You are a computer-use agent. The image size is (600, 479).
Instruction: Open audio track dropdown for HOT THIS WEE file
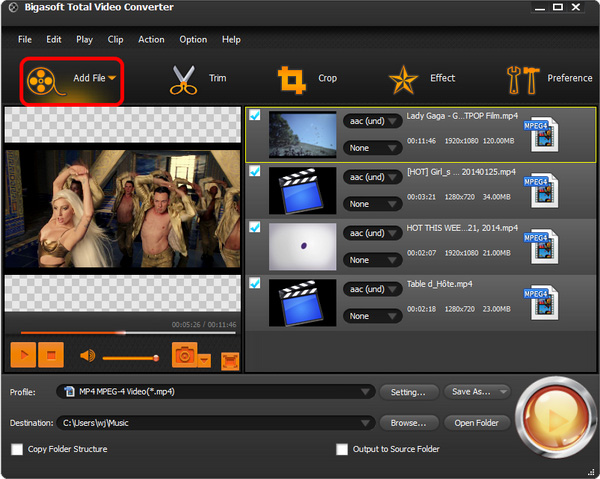click(372, 233)
